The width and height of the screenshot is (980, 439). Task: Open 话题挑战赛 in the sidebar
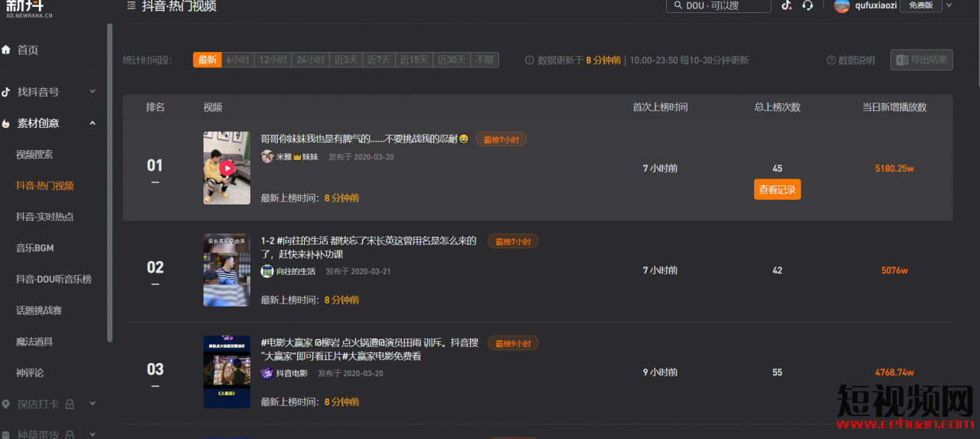39,310
